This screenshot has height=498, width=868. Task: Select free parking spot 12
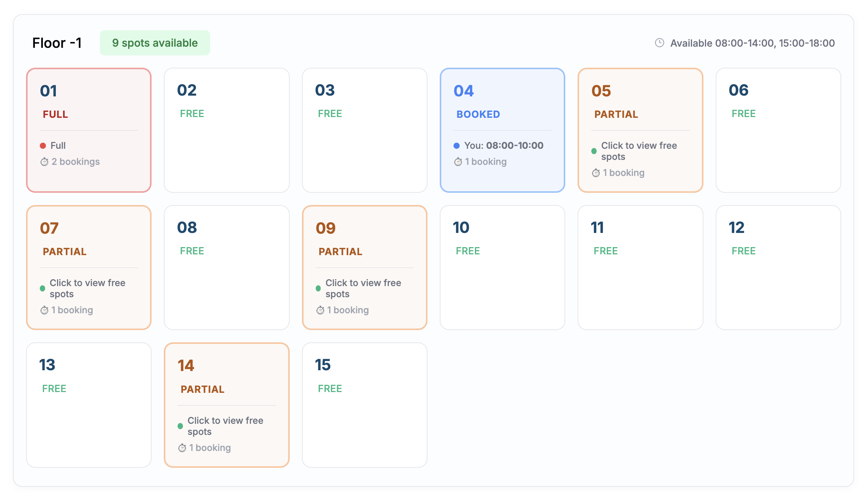(x=778, y=267)
